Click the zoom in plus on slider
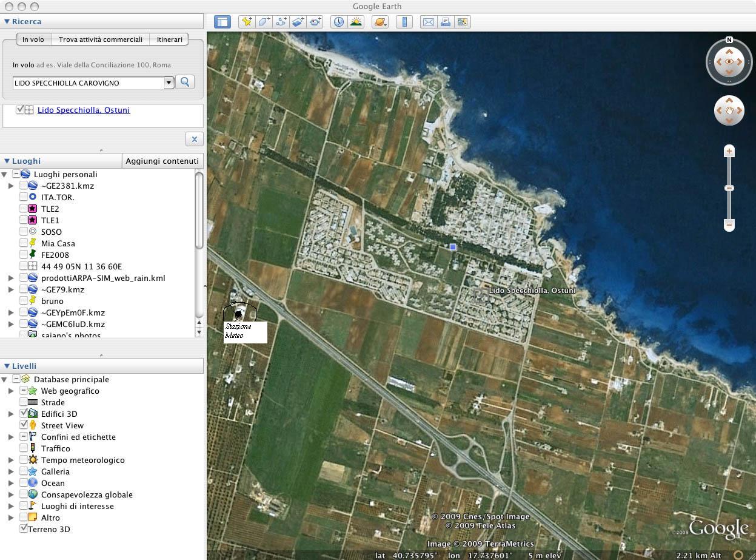The height and width of the screenshot is (560, 756). click(729, 151)
